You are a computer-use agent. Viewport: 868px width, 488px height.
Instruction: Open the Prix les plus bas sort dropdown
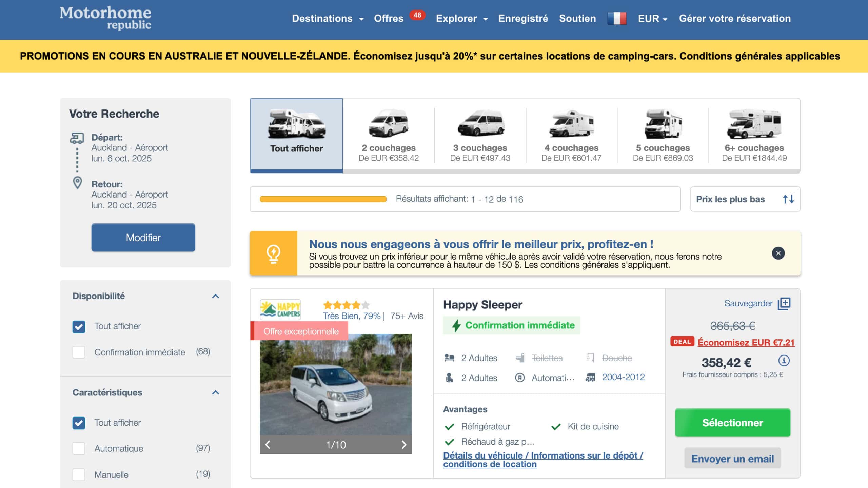(745, 199)
